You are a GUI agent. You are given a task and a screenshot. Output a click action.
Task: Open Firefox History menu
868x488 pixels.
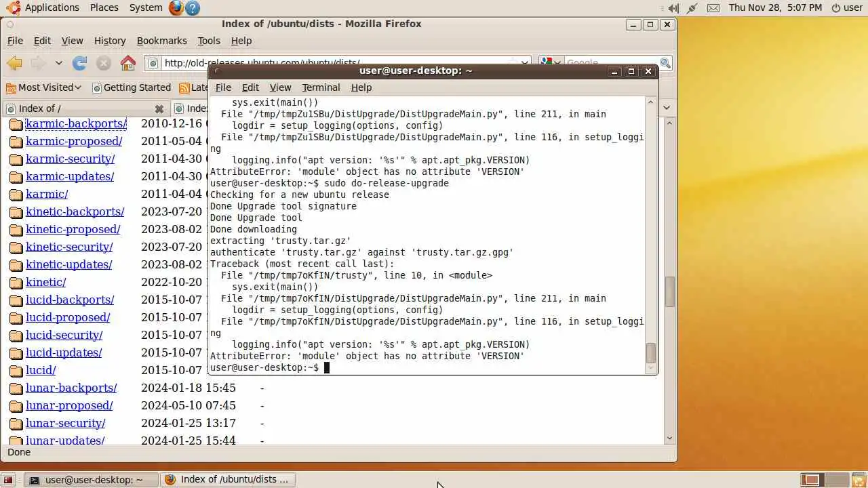(x=110, y=41)
